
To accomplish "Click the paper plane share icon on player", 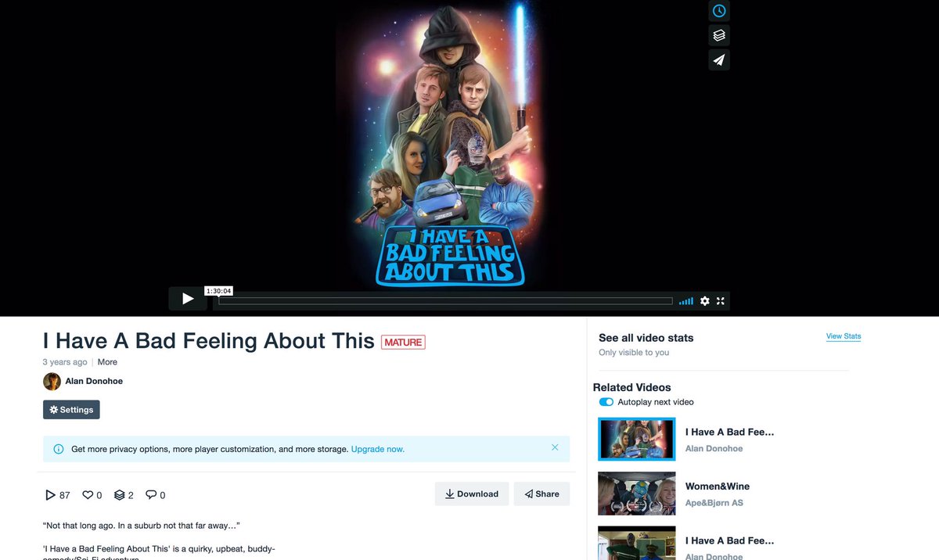I will [719, 59].
